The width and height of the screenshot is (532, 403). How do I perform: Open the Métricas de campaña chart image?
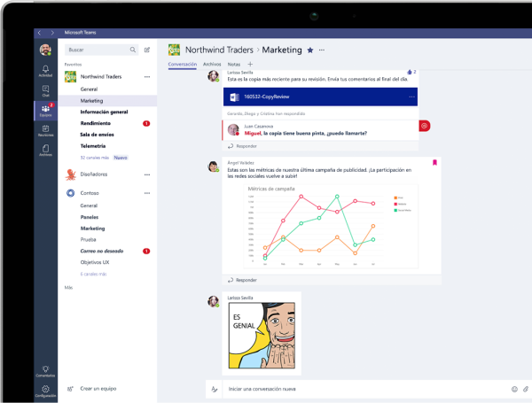point(331,227)
